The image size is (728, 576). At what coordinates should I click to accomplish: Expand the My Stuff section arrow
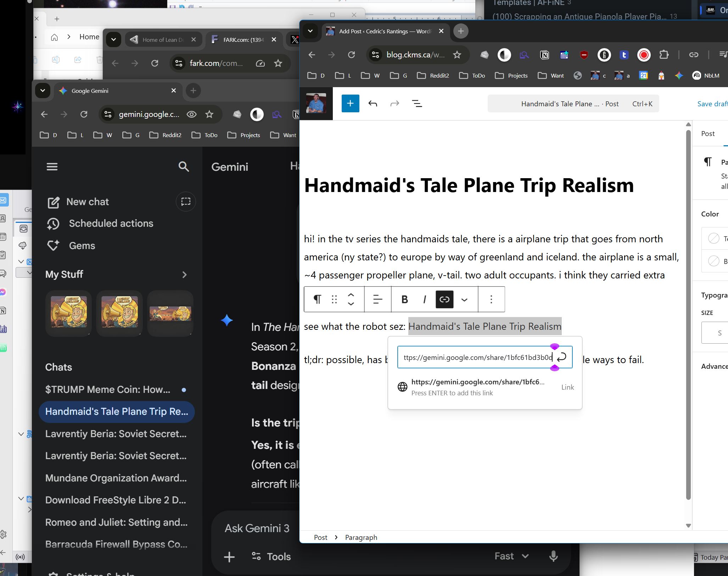click(184, 275)
